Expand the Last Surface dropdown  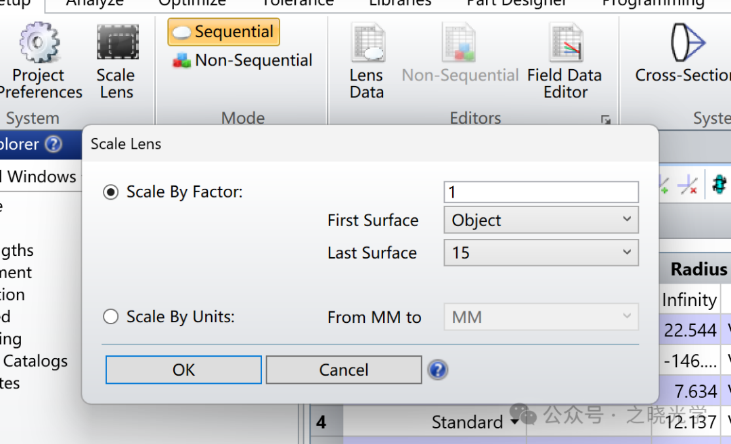pos(540,253)
